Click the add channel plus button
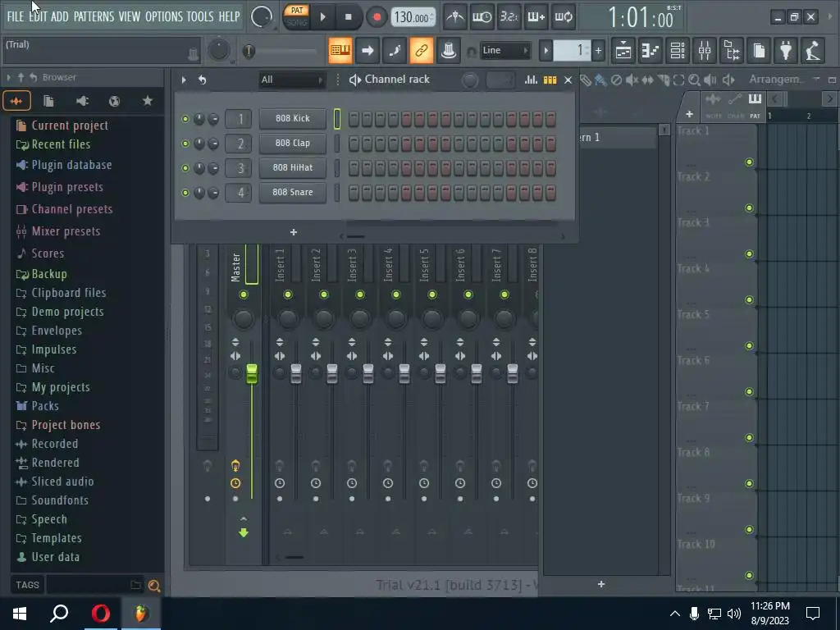840x630 pixels. pyautogui.click(x=294, y=232)
